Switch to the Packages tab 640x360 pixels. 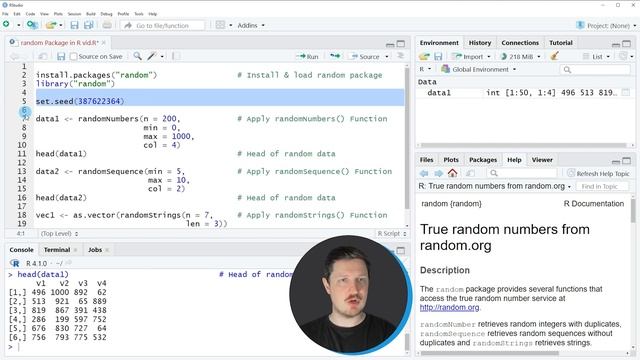click(483, 160)
